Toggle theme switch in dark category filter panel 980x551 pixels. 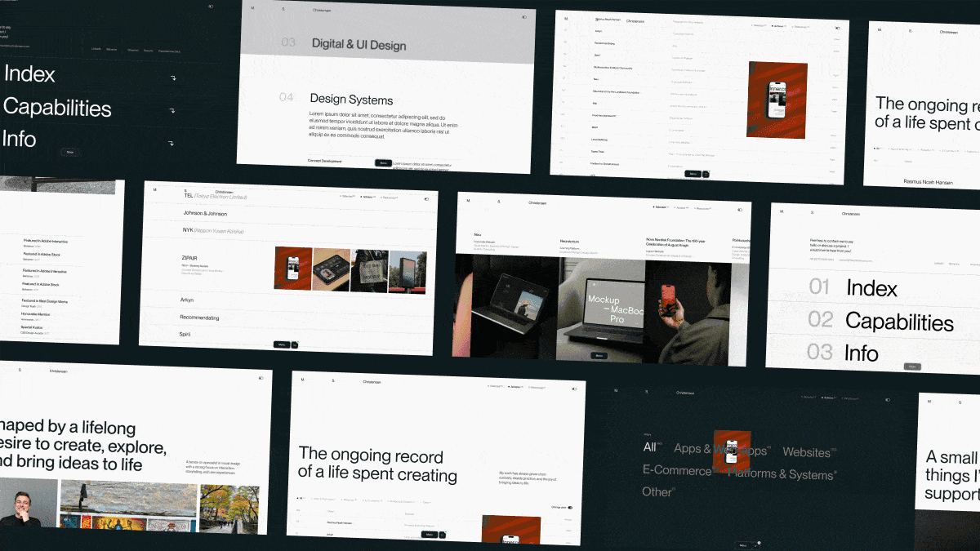[x=889, y=400]
